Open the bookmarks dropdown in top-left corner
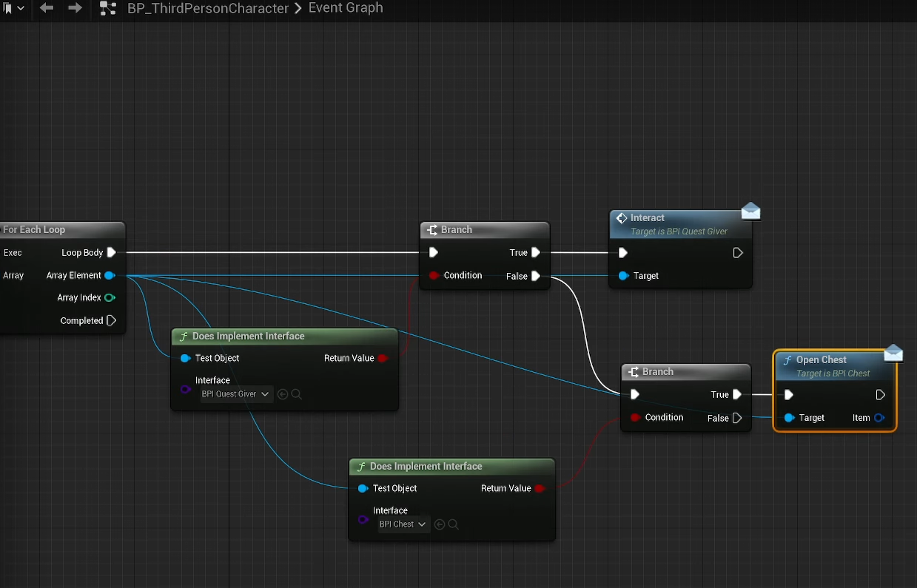Viewport: 917px width, 588px height. pyautogui.click(x=13, y=8)
